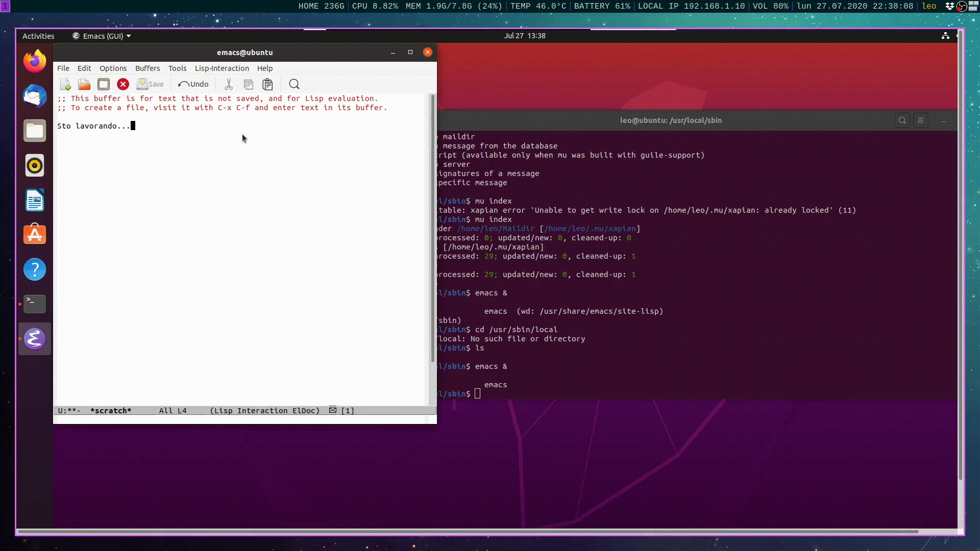This screenshot has width=980, height=551.
Task: Open the Lisp-Interaction menu
Action: click(222, 68)
